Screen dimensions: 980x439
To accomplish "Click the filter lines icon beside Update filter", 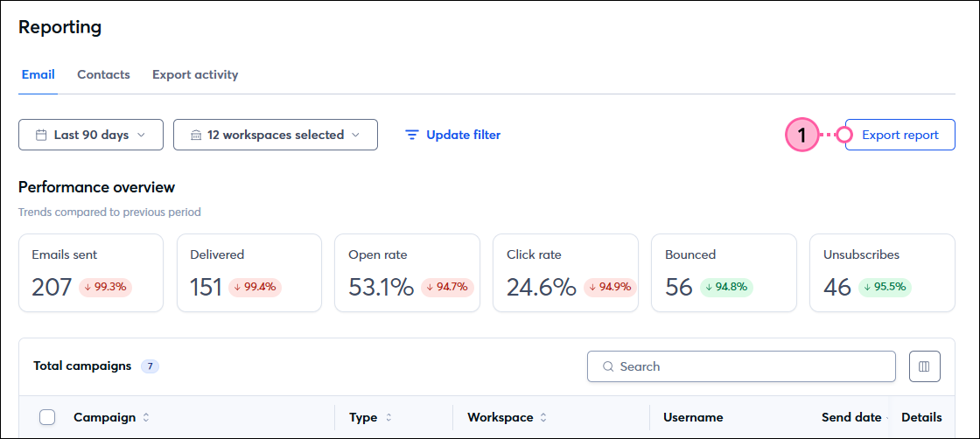I will [x=411, y=135].
